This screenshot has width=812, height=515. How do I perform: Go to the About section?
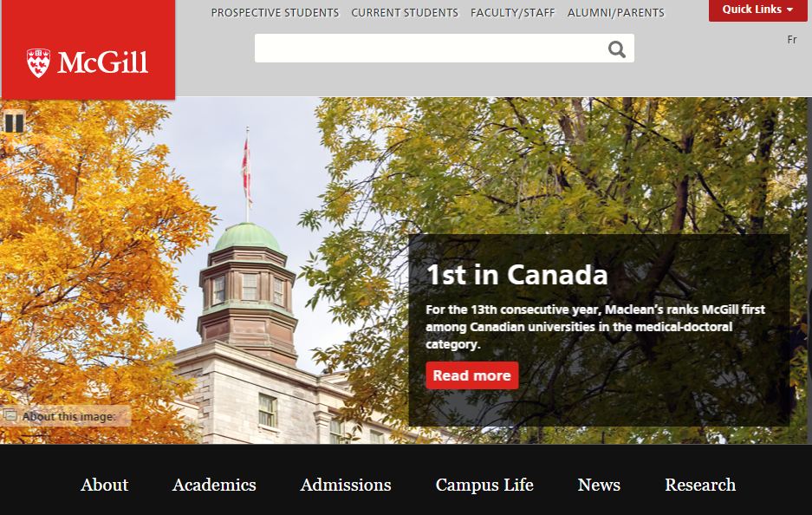(x=105, y=485)
